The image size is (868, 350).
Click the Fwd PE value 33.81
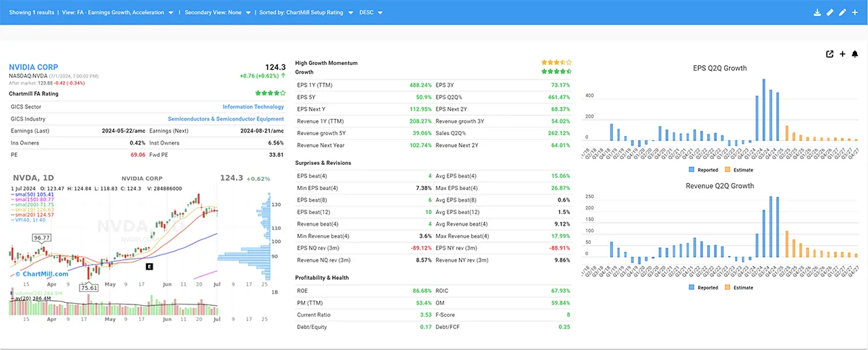[x=276, y=154]
